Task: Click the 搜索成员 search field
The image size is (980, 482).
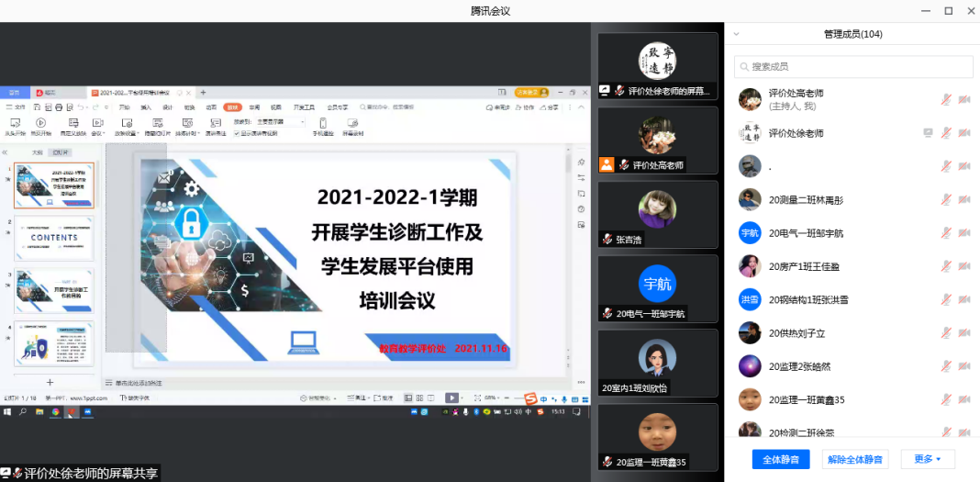Action: 853,67
